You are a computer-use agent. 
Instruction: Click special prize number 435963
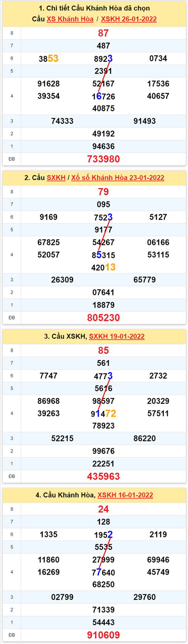point(103,477)
